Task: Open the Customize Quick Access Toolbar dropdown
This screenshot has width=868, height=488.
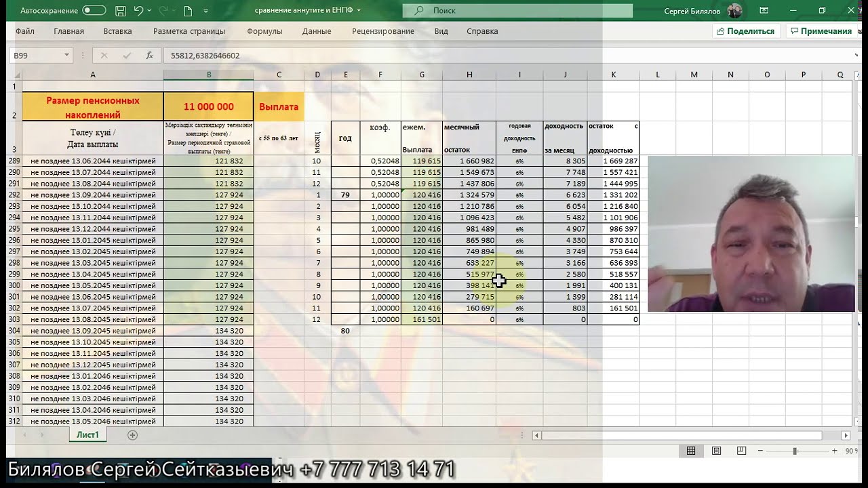Action: pos(206,11)
